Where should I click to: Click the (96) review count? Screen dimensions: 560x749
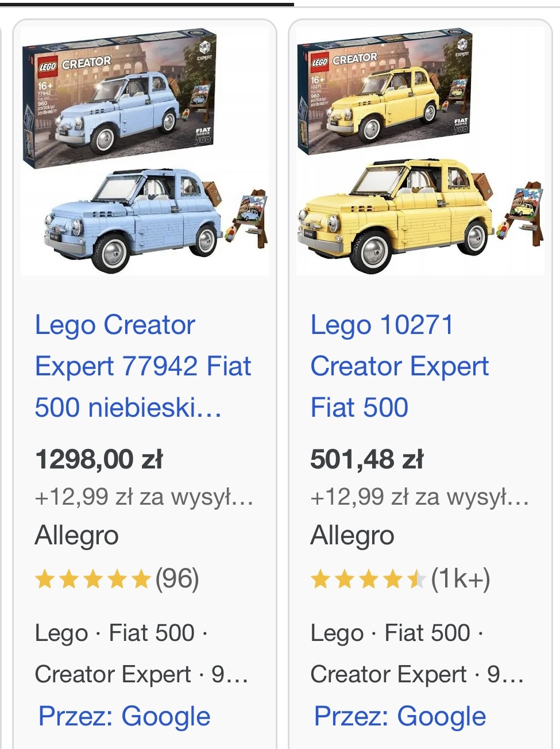pos(177,579)
